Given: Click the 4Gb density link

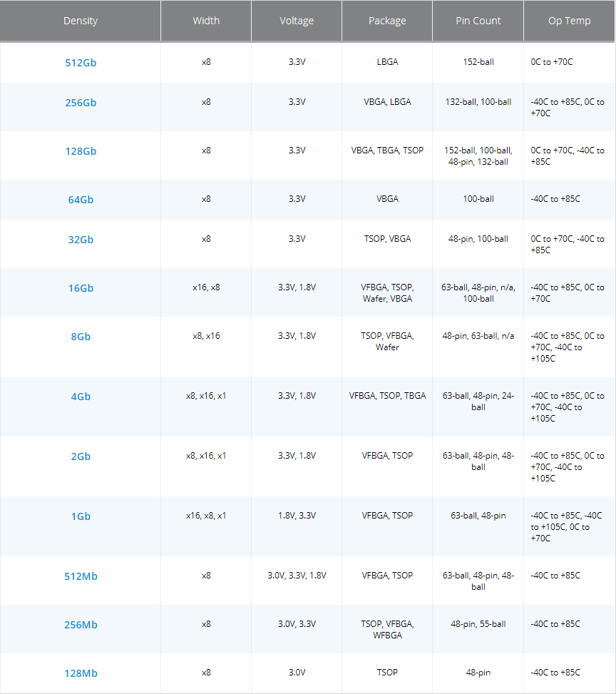Looking at the screenshot, I should click(81, 397).
